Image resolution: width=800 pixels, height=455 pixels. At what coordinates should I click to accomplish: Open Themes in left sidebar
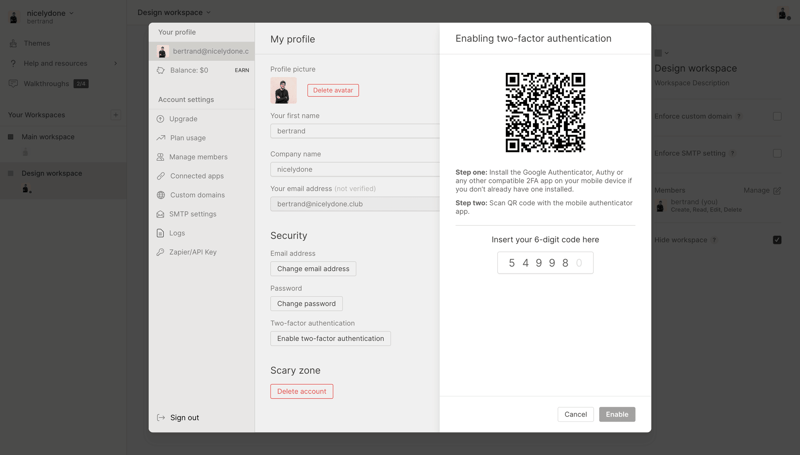tap(37, 43)
